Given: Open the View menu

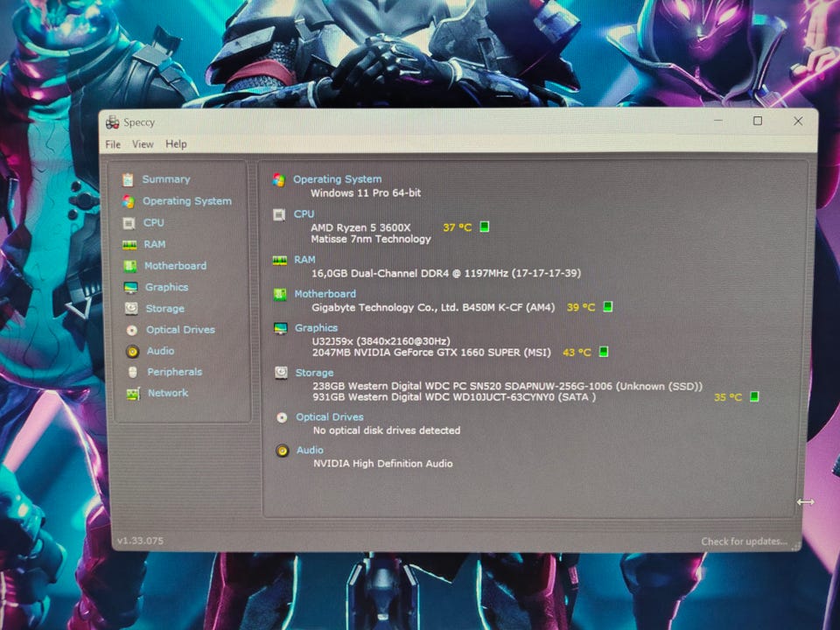Looking at the screenshot, I should [x=143, y=144].
